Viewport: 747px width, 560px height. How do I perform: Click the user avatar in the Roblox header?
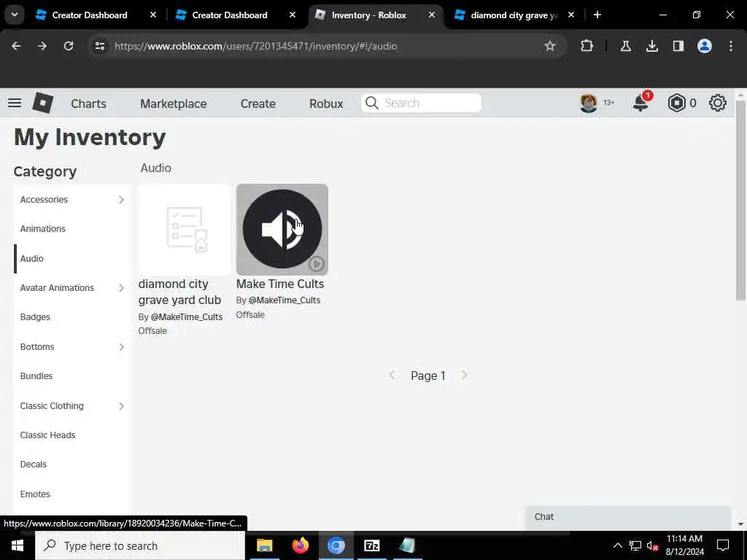[589, 103]
